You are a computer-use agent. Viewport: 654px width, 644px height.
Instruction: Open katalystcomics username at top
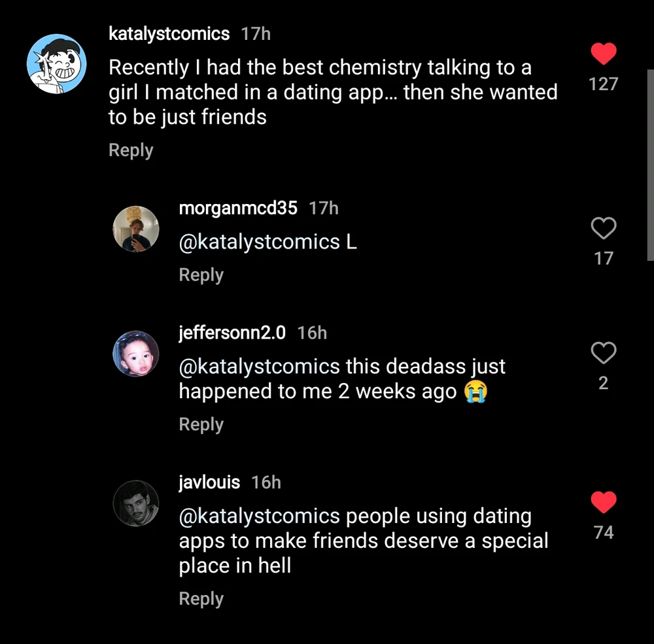coord(169,34)
